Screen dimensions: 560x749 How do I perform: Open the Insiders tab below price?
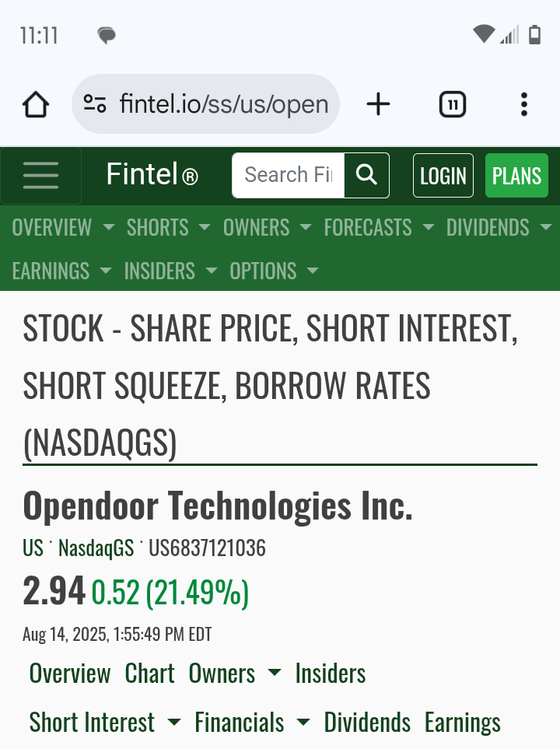(x=331, y=674)
